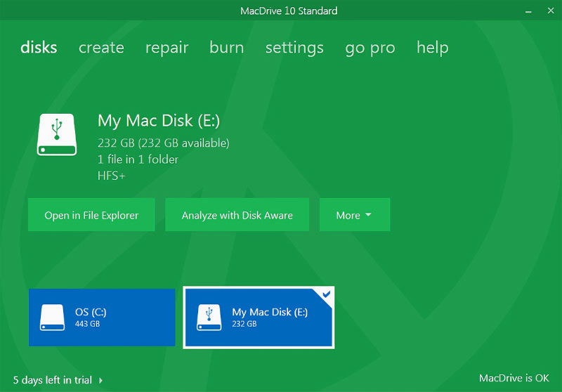Minimize the MacDrive window
This screenshot has height=392, width=562.
[528, 11]
